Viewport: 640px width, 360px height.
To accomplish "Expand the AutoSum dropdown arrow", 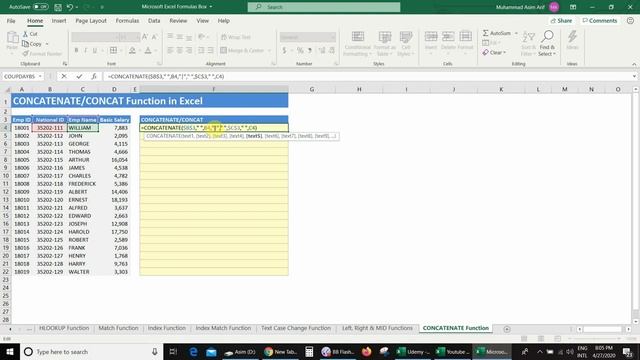I will [x=516, y=33].
